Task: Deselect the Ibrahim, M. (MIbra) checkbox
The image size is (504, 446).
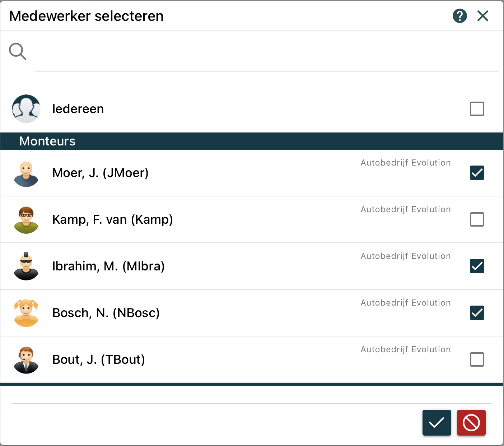Action: pos(477,266)
